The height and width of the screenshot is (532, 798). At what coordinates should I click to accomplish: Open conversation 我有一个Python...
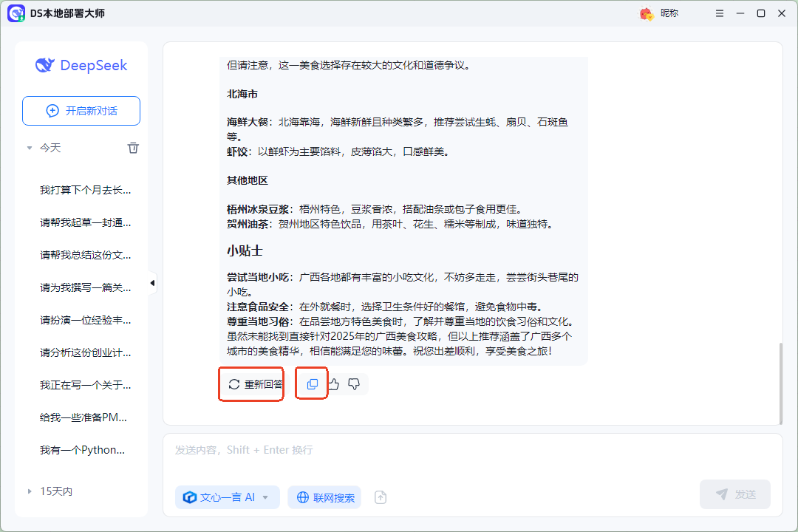click(83, 450)
